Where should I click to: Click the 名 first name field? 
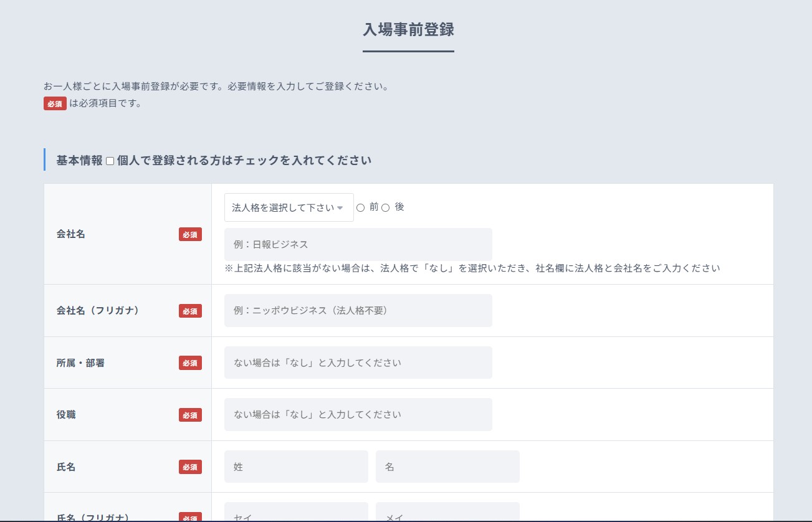(447, 467)
